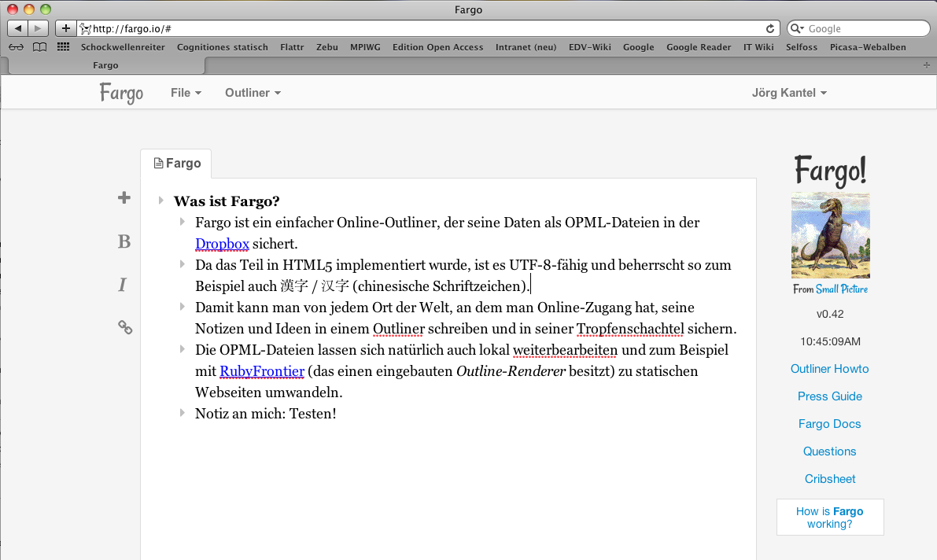The height and width of the screenshot is (560, 937).
Task: Click the search magnifier icon in Google field
Action: coord(797,28)
